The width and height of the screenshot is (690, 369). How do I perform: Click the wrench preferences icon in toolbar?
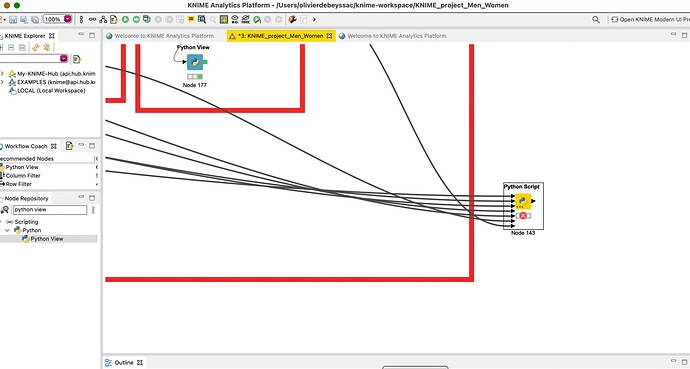coord(292,19)
